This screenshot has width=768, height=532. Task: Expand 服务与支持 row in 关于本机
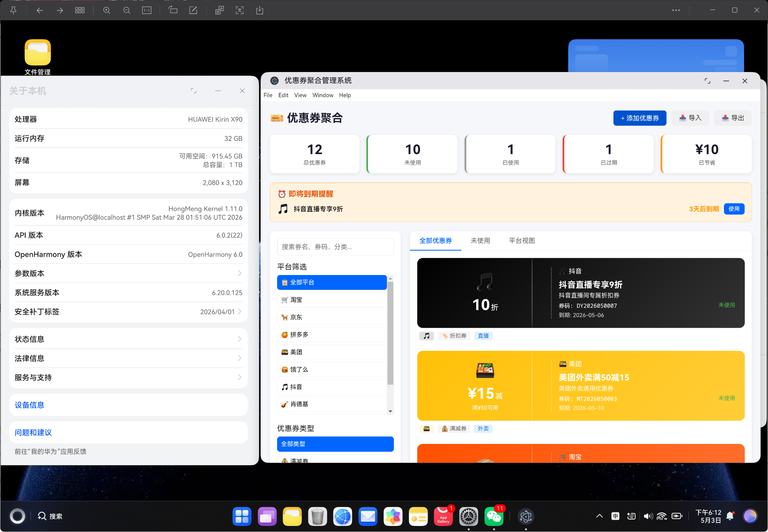[x=128, y=377]
